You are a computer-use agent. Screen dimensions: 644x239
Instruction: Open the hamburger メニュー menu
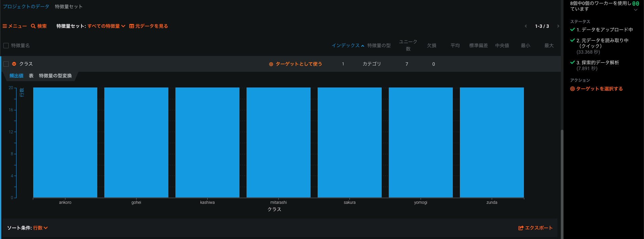[15, 26]
